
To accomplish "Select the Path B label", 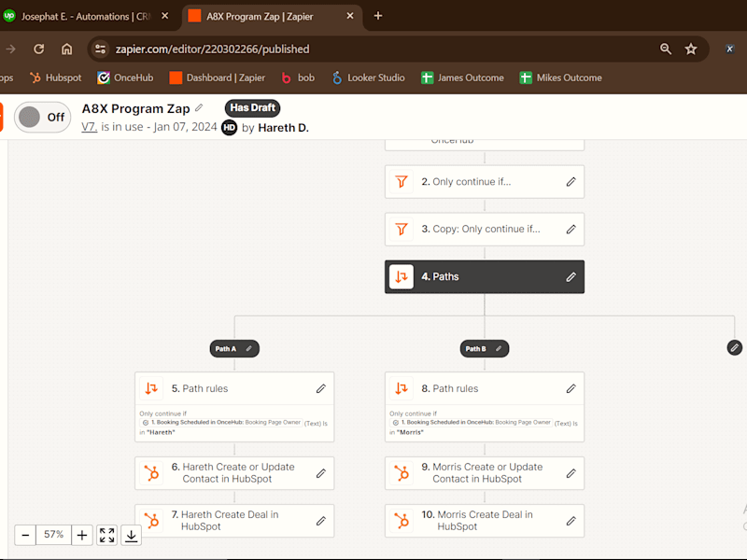I will tap(476, 348).
